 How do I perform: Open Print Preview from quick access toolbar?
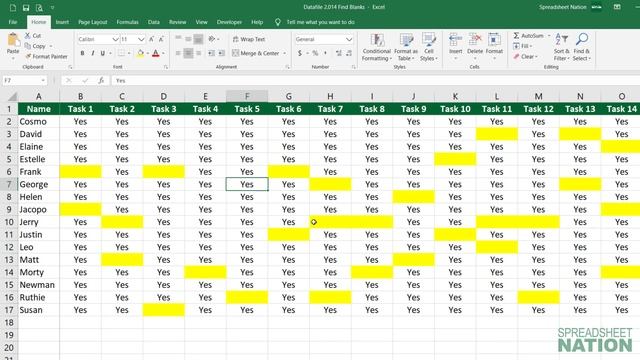39,7
